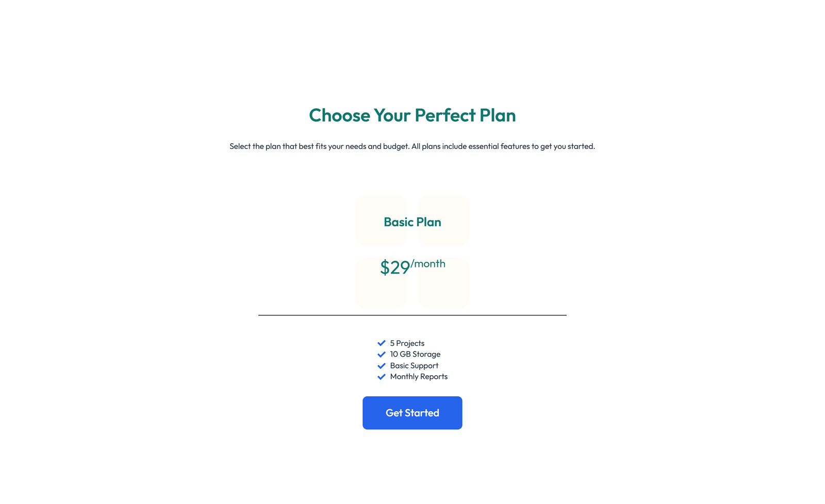Click the checkmark beside Basic Support
The height and width of the screenshot is (504, 825).
pyautogui.click(x=382, y=365)
